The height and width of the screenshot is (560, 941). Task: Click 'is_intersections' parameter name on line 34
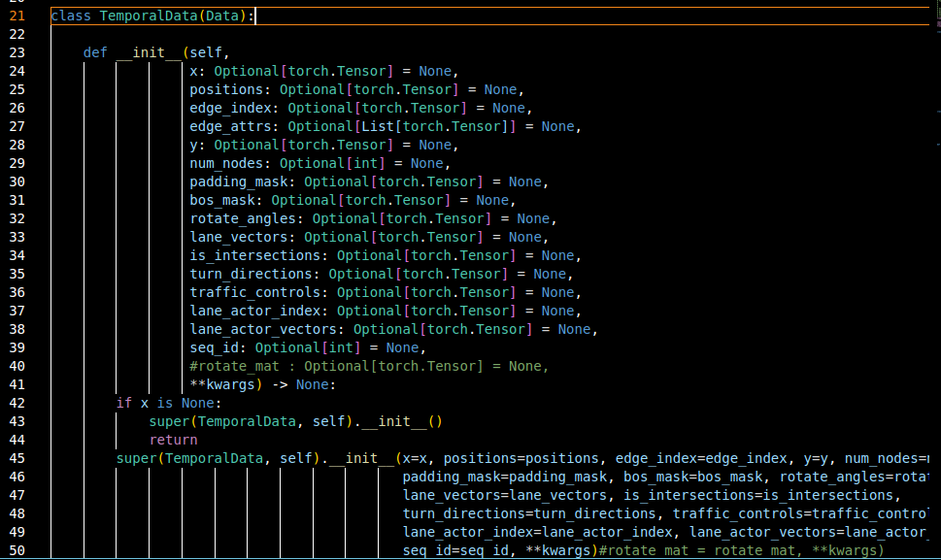coord(254,255)
